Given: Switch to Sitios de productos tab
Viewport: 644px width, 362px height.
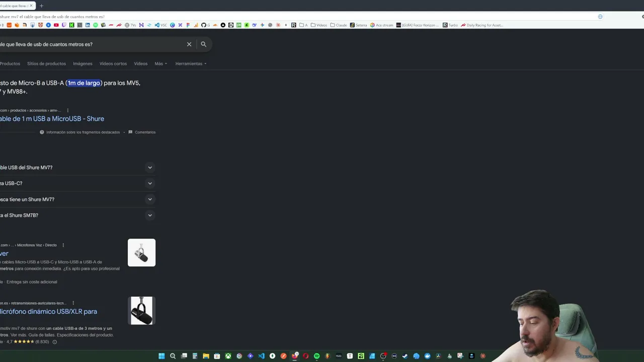Looking at the screenshot, I should (x=46, y=64).
